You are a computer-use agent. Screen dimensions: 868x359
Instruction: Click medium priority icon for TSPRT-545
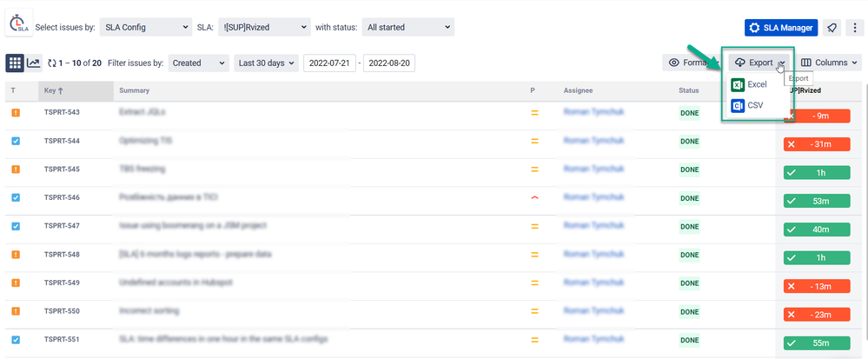point(534,170)
